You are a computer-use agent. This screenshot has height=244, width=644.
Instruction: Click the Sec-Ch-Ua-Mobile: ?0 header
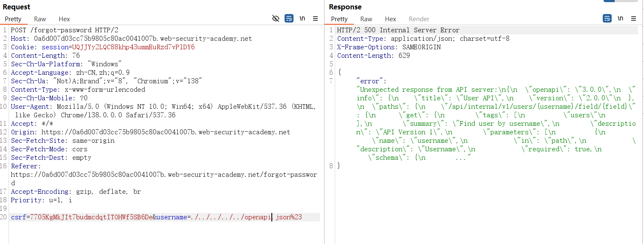[49, 98]
